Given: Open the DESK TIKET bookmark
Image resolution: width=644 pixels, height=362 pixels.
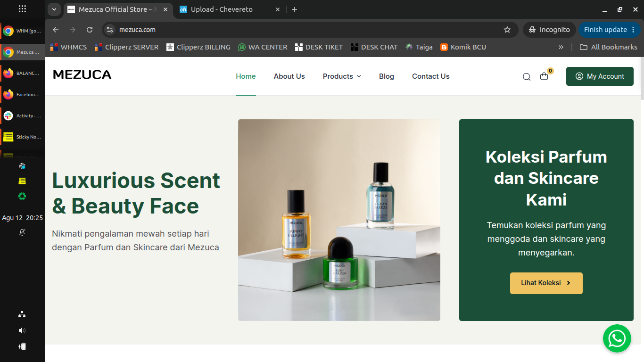Looking at the screenshot, I should tap(319, 47).
